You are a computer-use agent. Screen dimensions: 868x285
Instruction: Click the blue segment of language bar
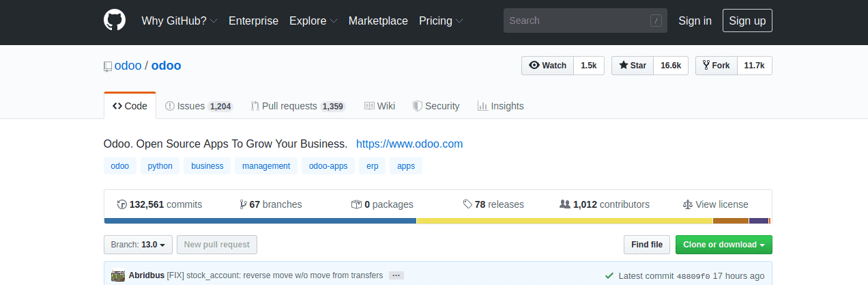(x=260, y=221)
